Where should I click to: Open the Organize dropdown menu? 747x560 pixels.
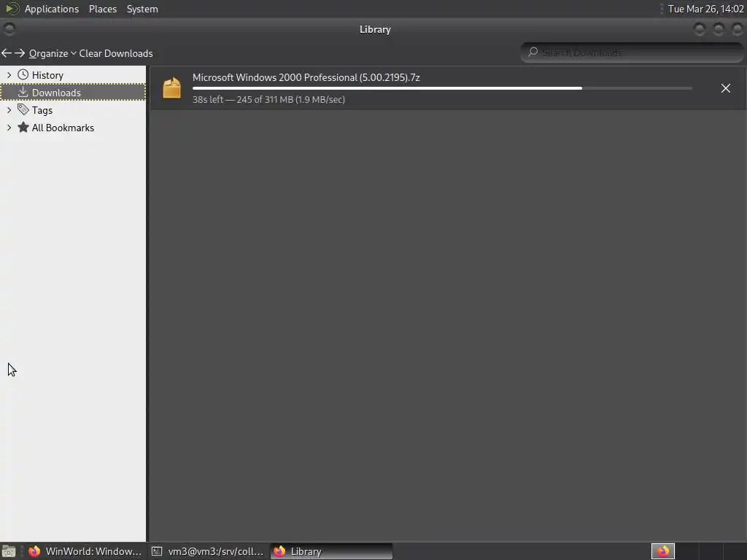[x=53, y=53]
